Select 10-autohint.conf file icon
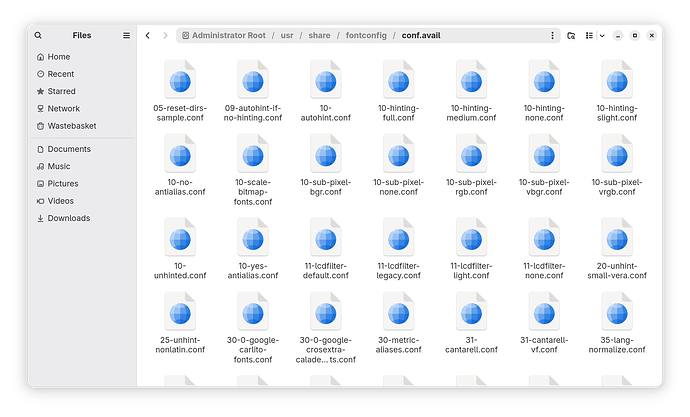This screenshot has height=417, width=690. click(326, 80)
